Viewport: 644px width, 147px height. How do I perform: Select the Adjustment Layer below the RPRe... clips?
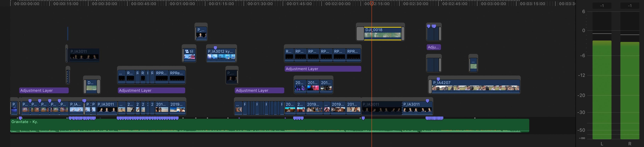tap(152, 90)
